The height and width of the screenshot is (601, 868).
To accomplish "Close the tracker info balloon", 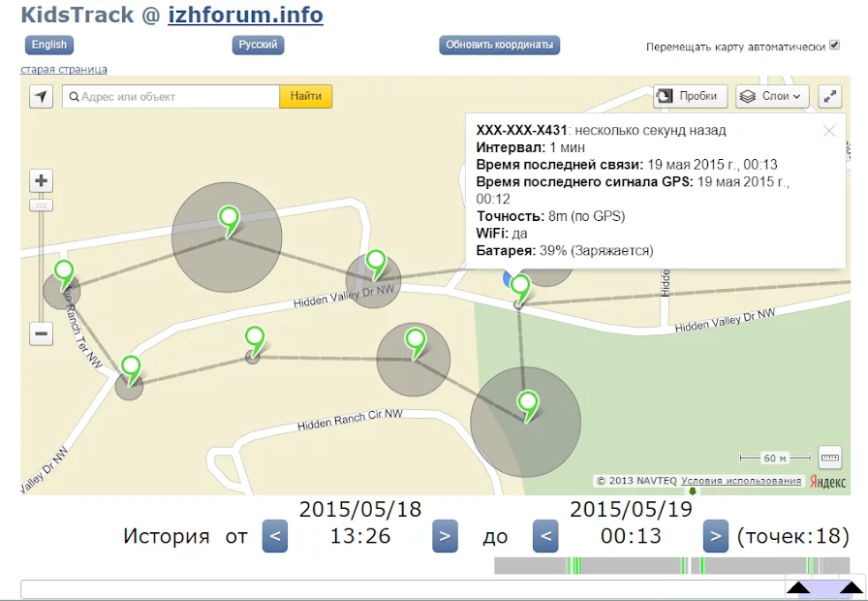I will tap(829, 131).
